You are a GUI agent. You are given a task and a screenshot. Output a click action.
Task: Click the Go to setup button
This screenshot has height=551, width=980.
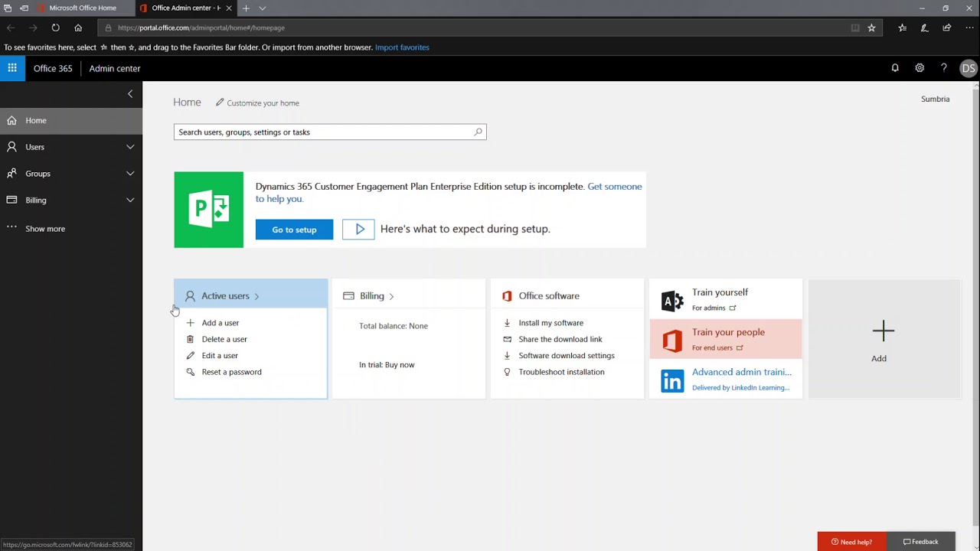[294, 230]
